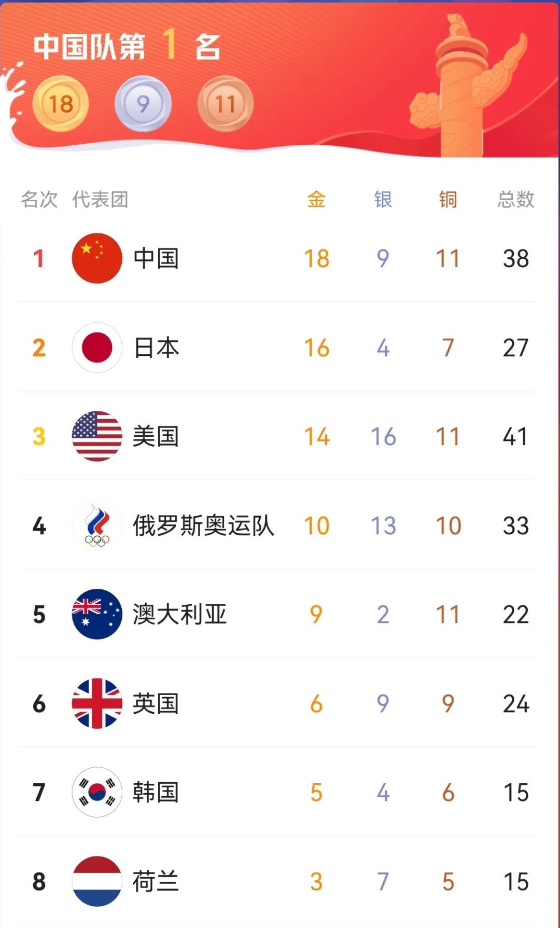Click the Netherlands flag icon
Image resolution: width=560 pixels, height=928 pixels.
(97, 881)
